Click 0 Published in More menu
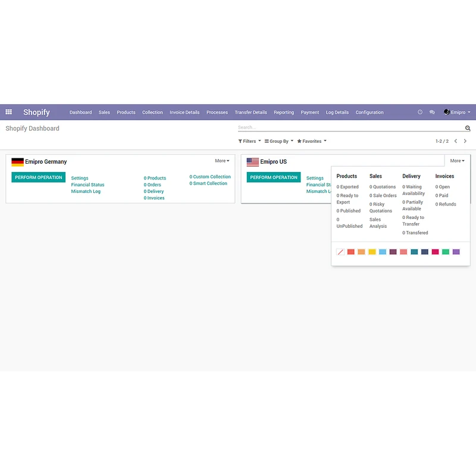 (349, 211)
